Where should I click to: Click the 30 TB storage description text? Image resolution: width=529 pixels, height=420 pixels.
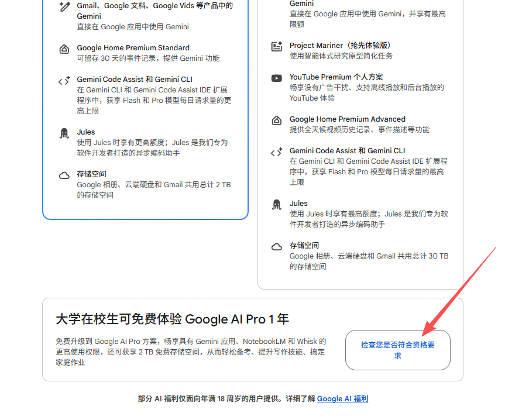point(369,261)
